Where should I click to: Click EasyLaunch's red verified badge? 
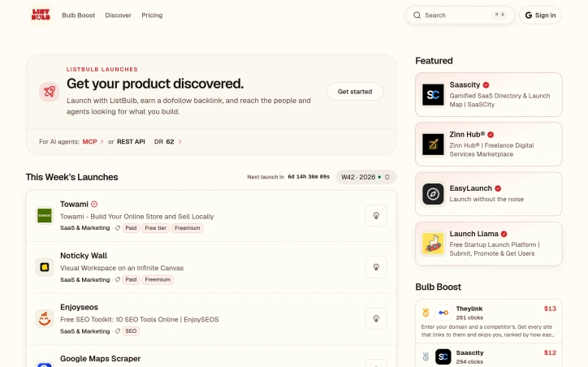(x=498, y=188)
